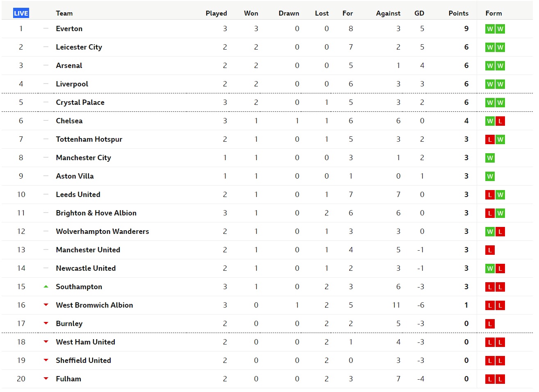This screenshot has height=392, width=539.
Task: Click Fulham's red down-arrow movement icon
Action: point(46,378)
